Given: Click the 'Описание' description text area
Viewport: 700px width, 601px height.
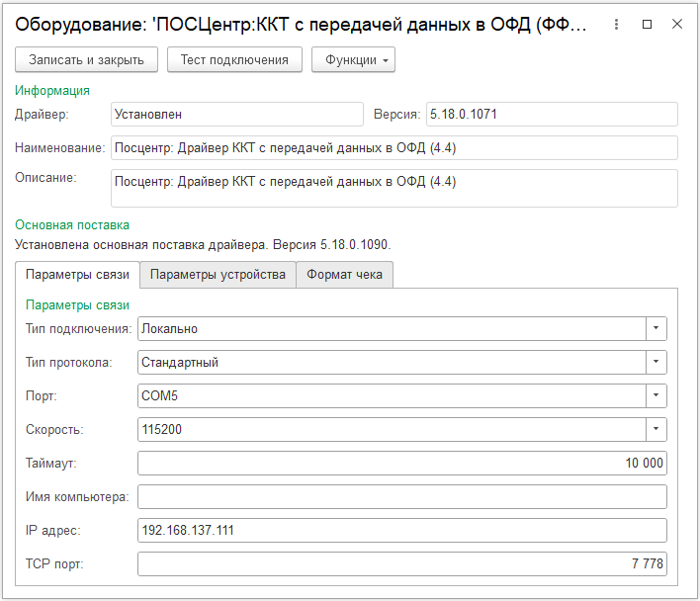Looking at the screenshot, I should click(x=394, y=188).
